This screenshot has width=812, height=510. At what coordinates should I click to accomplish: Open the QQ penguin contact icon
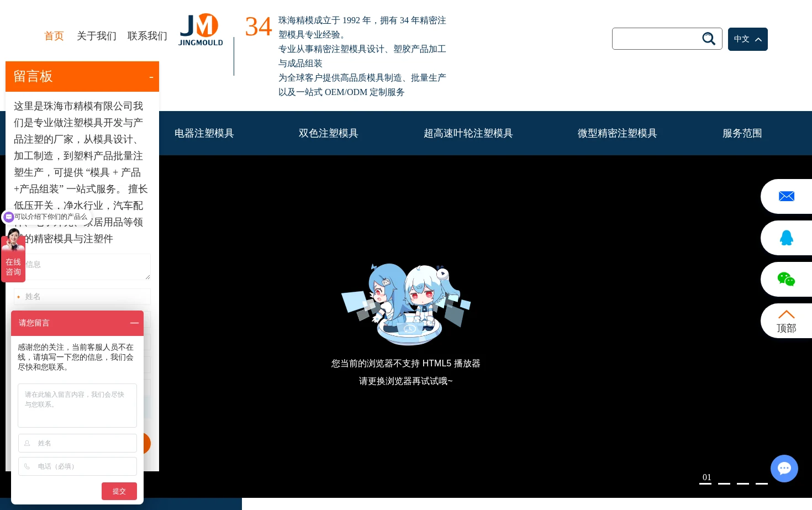point(787,238)
